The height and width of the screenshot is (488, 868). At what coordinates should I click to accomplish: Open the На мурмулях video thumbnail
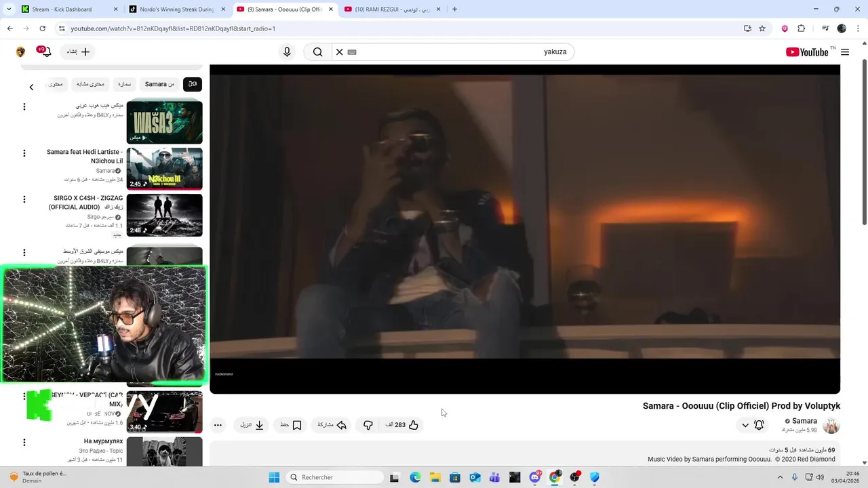tap(164, 451)
